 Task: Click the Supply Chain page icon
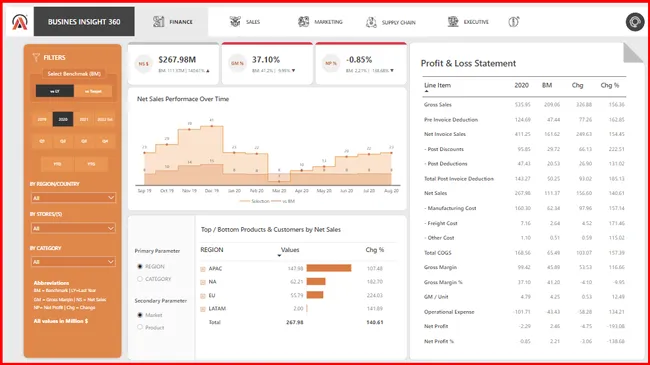click(x=371, y=22)
